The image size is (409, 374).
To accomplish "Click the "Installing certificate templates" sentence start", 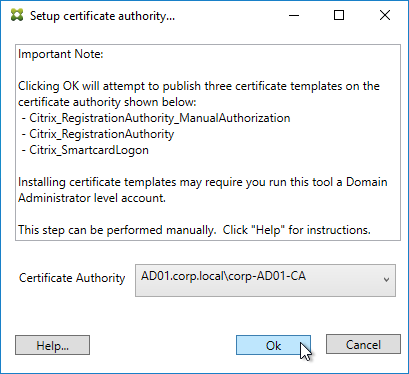I will 97,182.
